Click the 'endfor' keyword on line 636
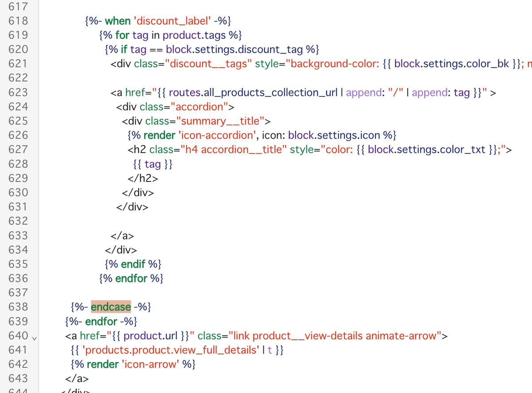 tap(132, 279)
